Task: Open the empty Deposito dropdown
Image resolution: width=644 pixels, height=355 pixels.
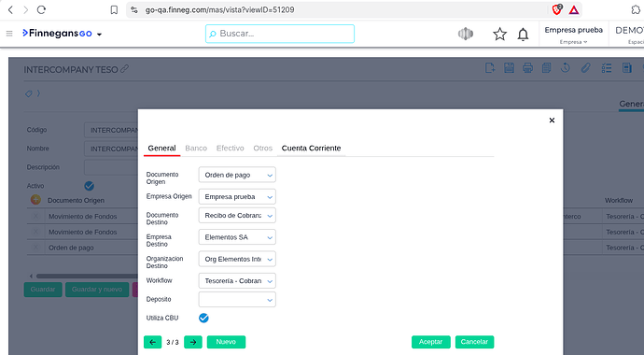Action: click(237, 300)
